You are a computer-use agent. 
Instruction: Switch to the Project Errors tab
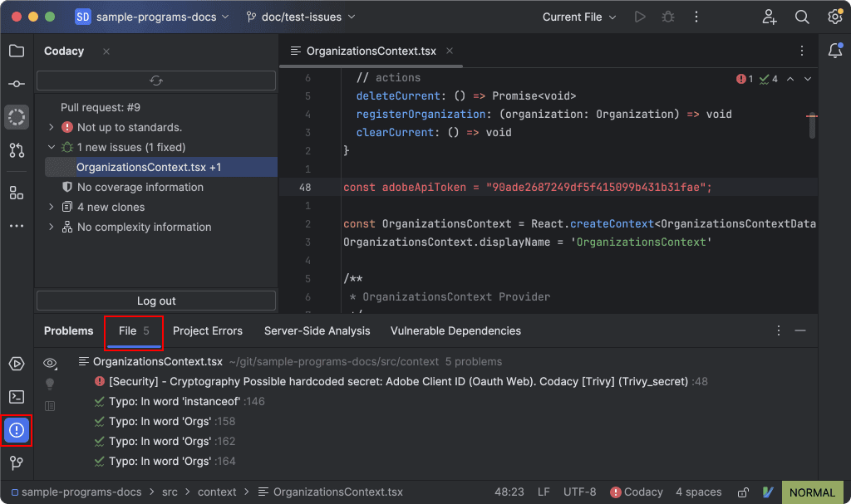coord(208,330)
